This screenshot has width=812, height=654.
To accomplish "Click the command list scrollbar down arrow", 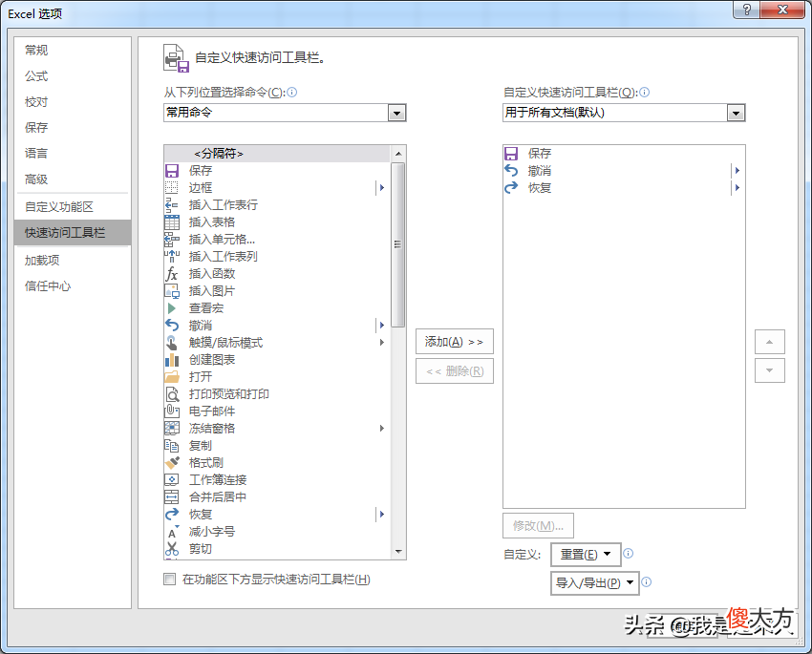I will (x=398, y=552).
